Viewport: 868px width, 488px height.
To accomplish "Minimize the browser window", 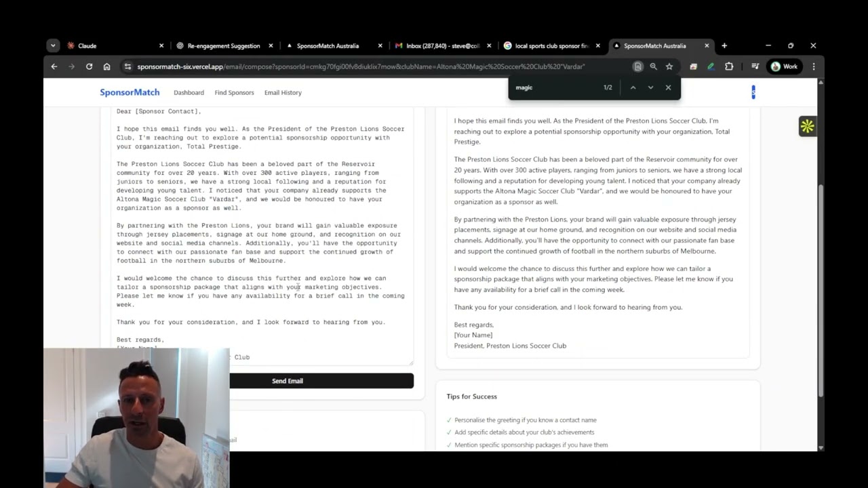I will tap(768, 46).
